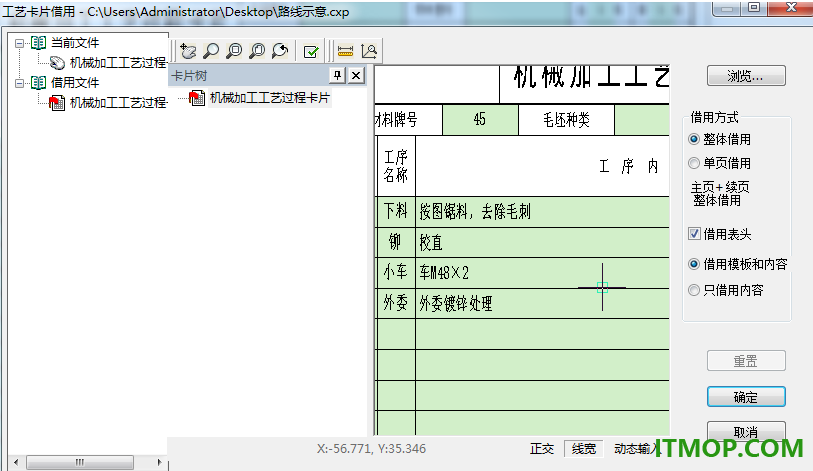
Task: Collapse the 借用文件 tree node
Action: coord(19,83)
